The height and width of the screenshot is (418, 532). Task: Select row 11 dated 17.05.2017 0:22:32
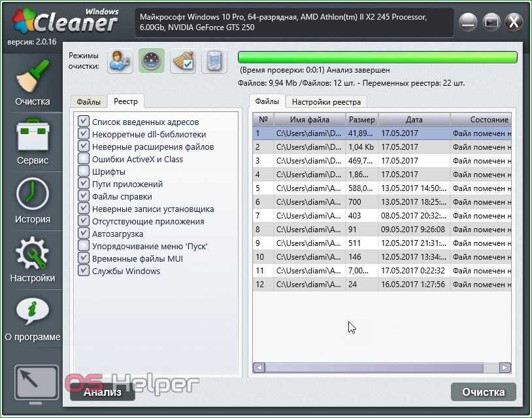382,271
